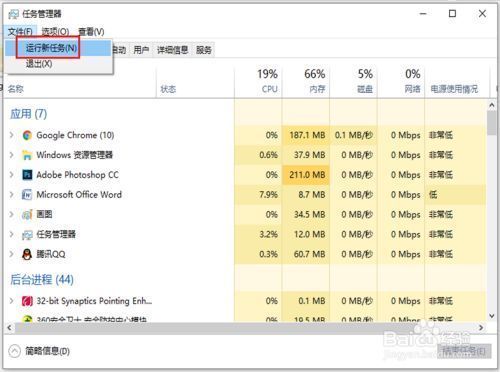This screenshot has height=372, width=500.
Task: Open the 选项(O) menu
Action: click(x=55, y=32)
